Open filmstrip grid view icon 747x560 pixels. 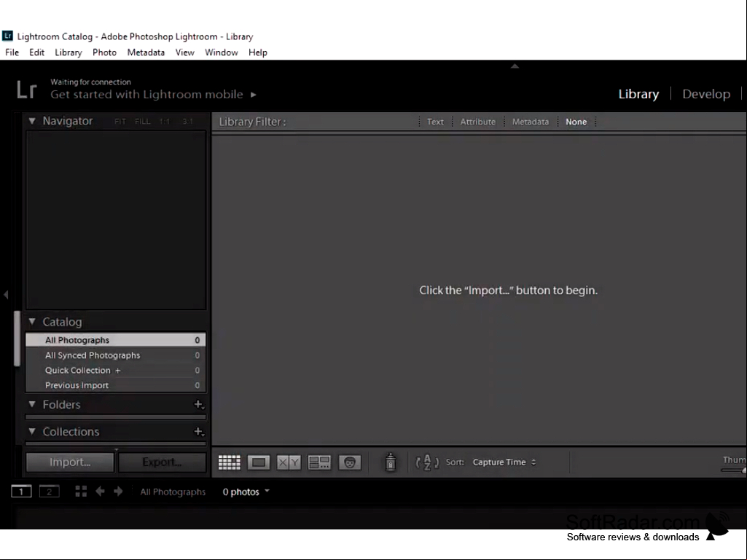point(81,492)
